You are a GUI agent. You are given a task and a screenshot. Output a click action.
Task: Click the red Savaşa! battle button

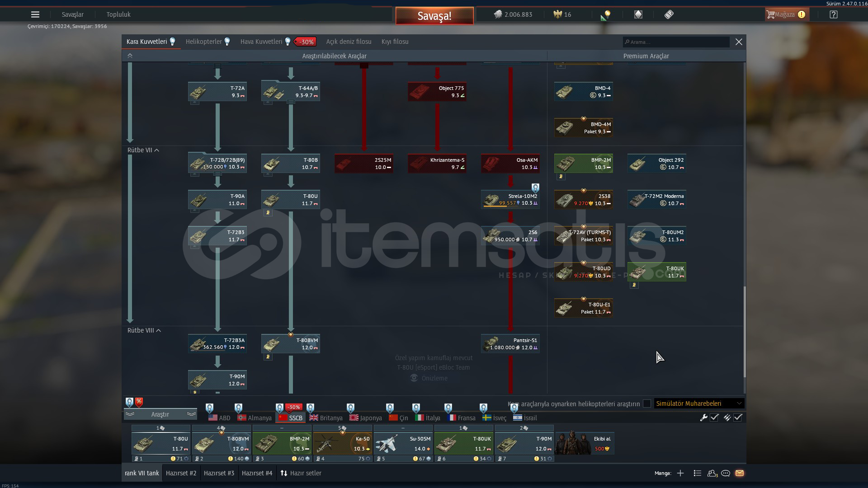[x=434, y=16]
